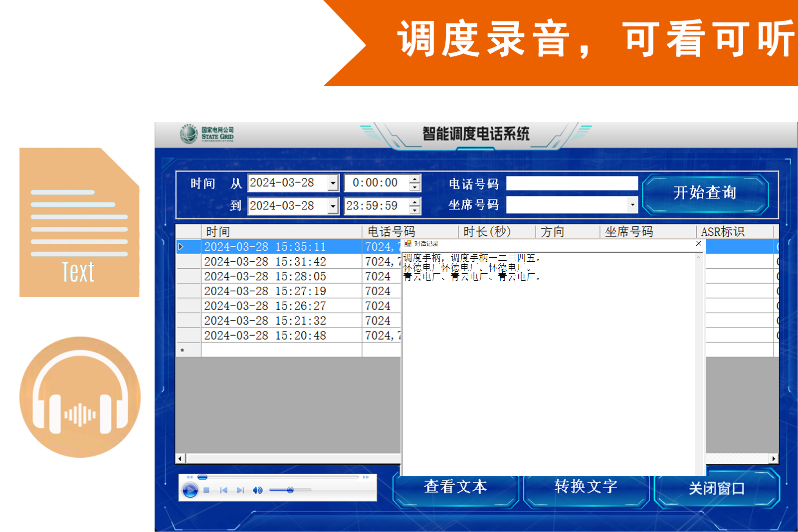Adjust the volume slider handle
The image size is (798, 532).
click(x=290, y=490)
